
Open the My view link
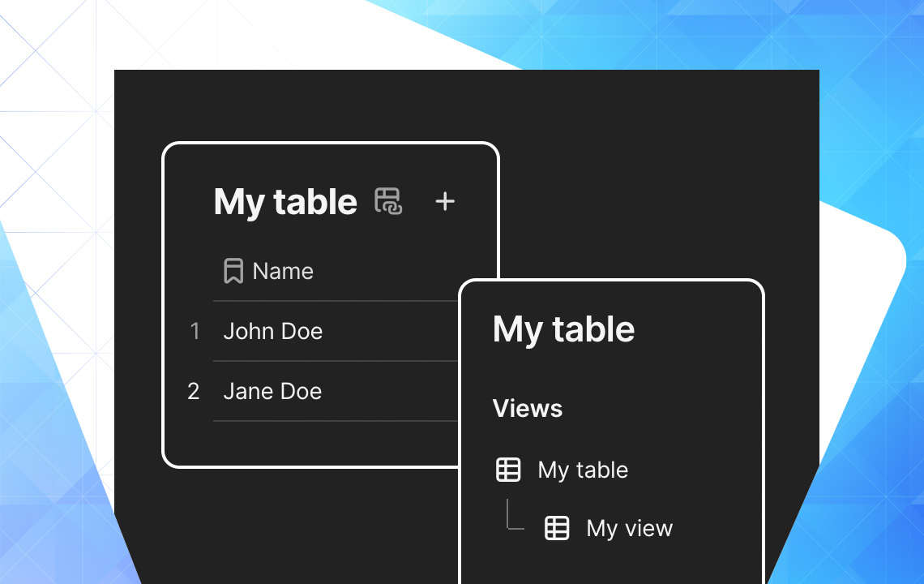[x=629, y=528]
